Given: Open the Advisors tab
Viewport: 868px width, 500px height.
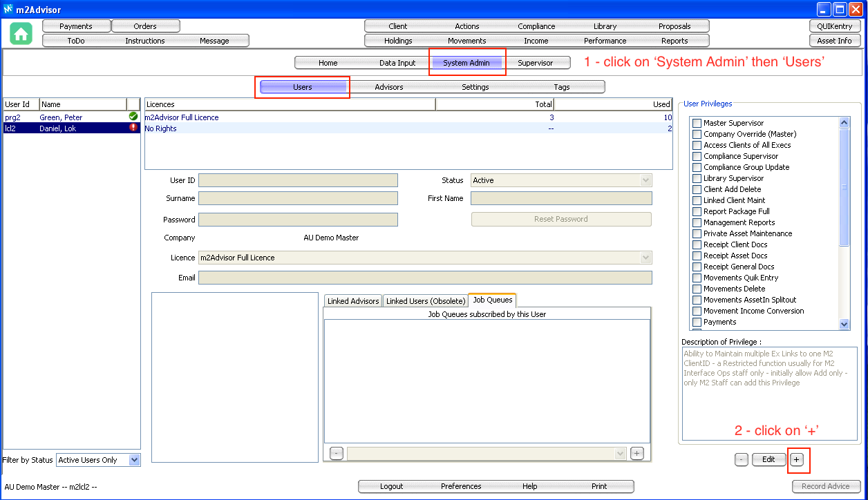Looking at the screenshot, I should pyautogui.click(x=388, y=87).
